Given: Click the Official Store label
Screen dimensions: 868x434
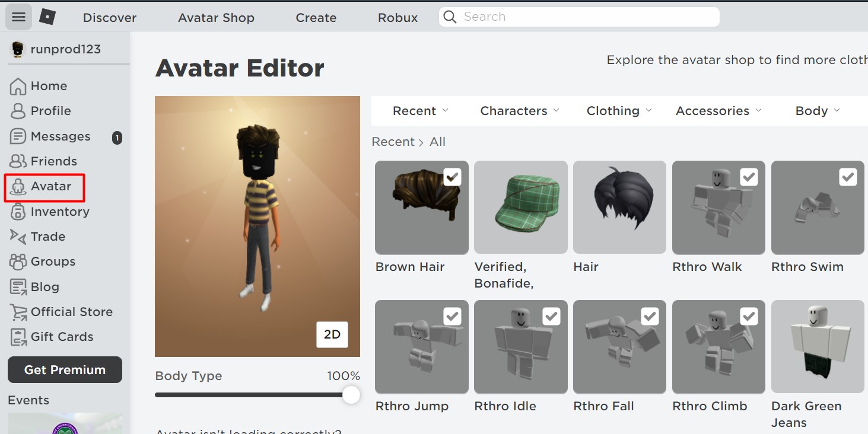Looking at the screenshot, I should coord(72,312).
